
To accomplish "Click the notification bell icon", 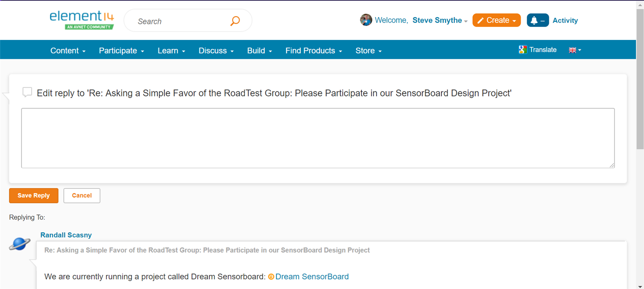I will coord(534,21).
